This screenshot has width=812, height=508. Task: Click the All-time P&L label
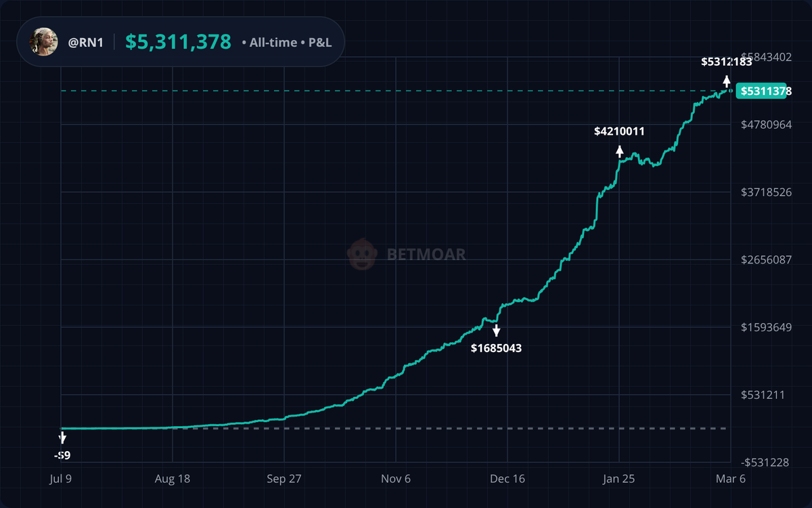(x=286, y=43)
